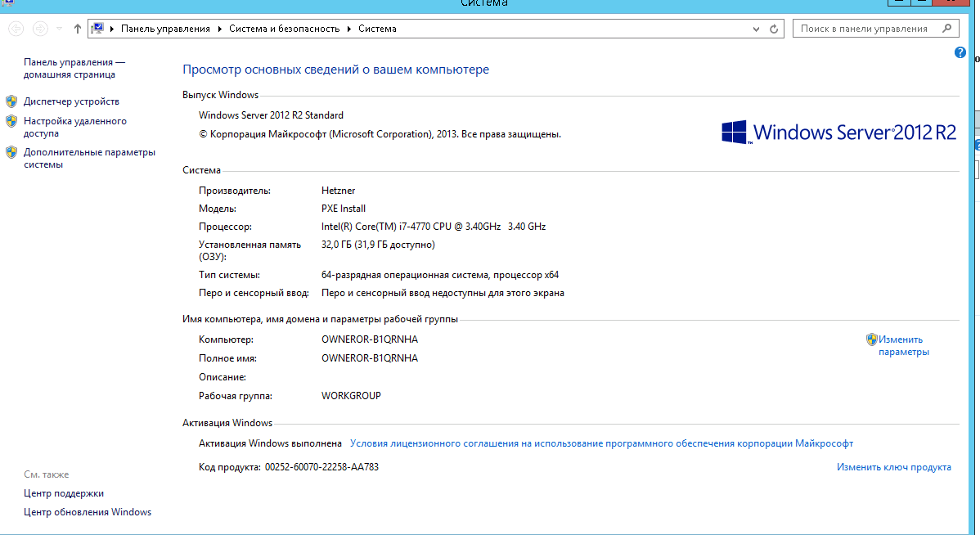Select 32,0 ГБ installed memory value
This screenshot has width=980, height=535.
[378, 245]
